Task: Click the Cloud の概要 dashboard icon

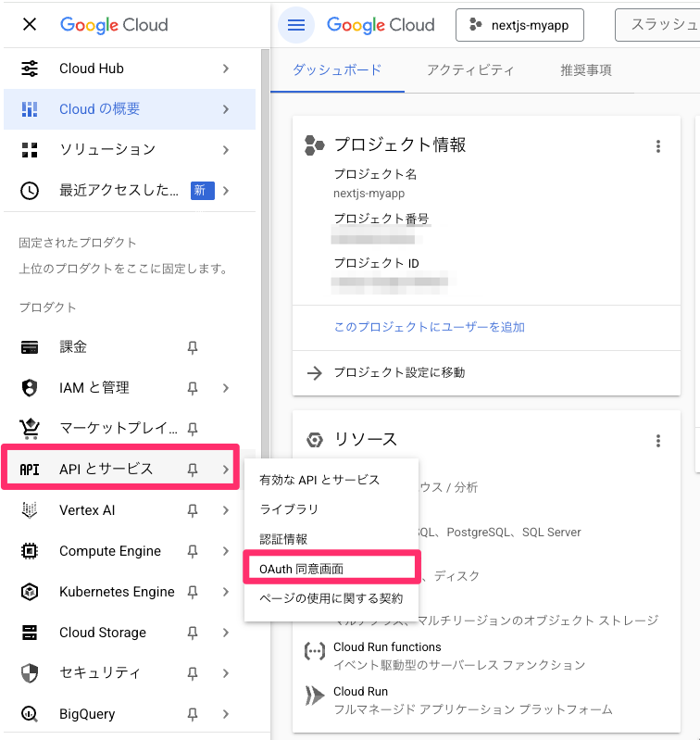Action: 30,109
